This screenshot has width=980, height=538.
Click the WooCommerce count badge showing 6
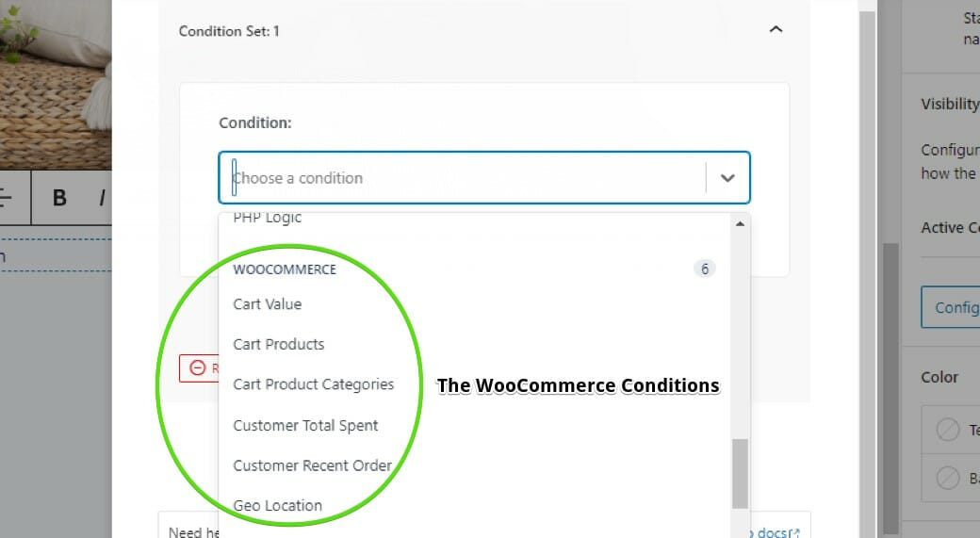click(705, 269)
